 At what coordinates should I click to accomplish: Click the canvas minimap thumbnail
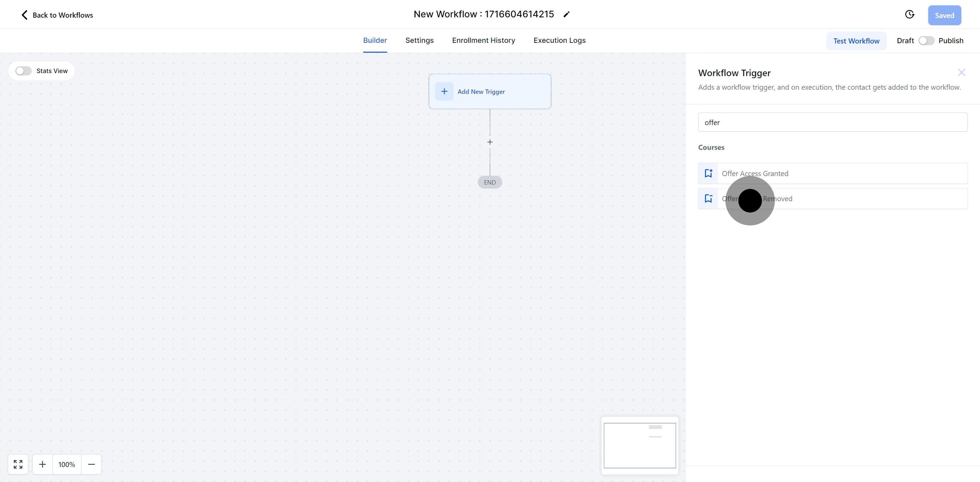point(639,446)
